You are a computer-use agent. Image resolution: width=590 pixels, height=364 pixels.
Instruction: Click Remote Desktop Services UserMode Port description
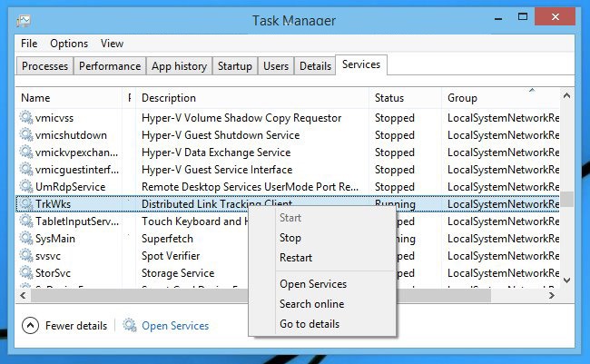tap(250, 187)
